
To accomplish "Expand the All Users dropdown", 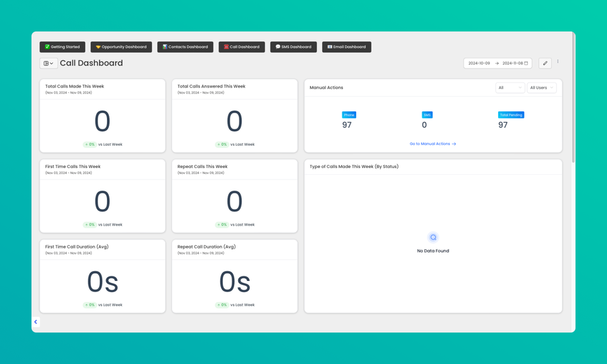I will pyautogui.click(x=541, y=88).
